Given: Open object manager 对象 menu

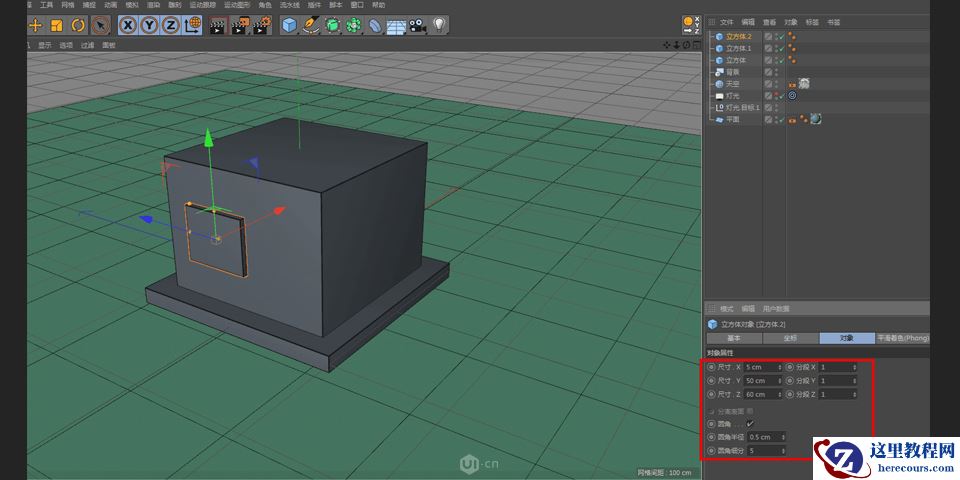Looking at the screenshot, I should [x=790, y=22].
